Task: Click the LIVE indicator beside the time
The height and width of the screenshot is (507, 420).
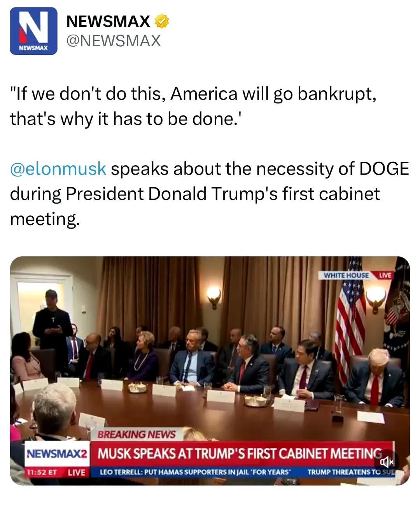Action: click(76, 472)
